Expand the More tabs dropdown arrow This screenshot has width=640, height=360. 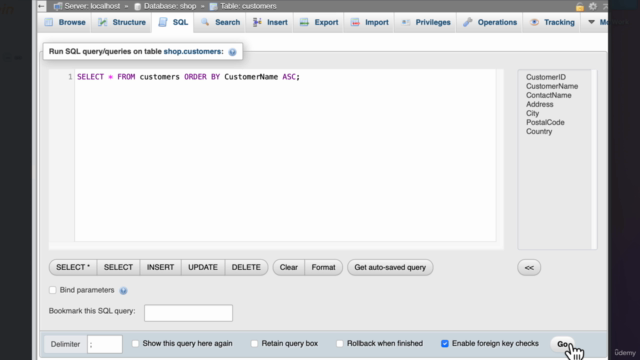[x=591, y=22]
